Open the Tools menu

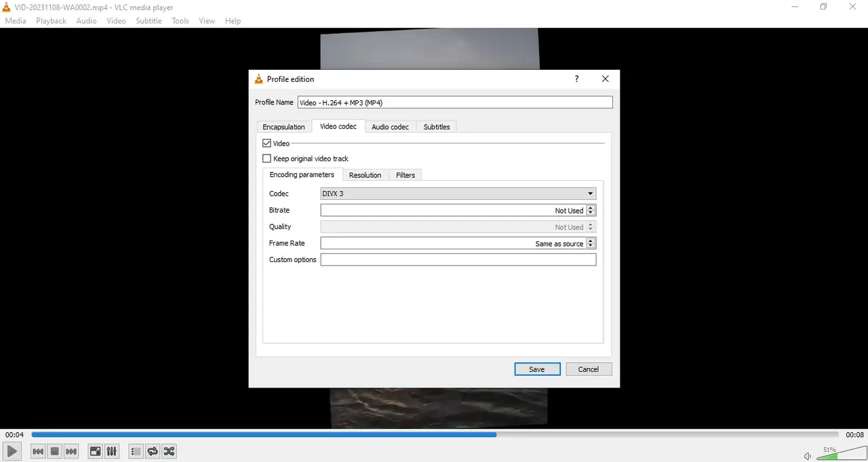(x=180, y=20)
